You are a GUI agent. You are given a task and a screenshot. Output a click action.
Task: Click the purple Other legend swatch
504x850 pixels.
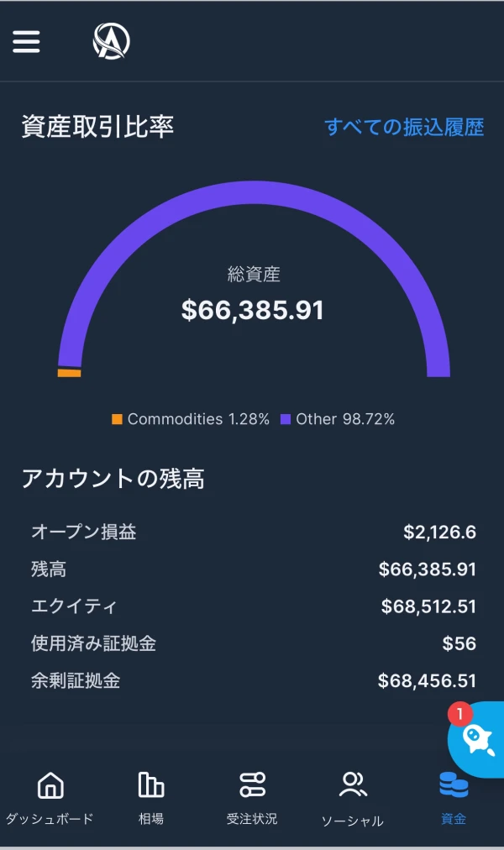click(286, 419)
